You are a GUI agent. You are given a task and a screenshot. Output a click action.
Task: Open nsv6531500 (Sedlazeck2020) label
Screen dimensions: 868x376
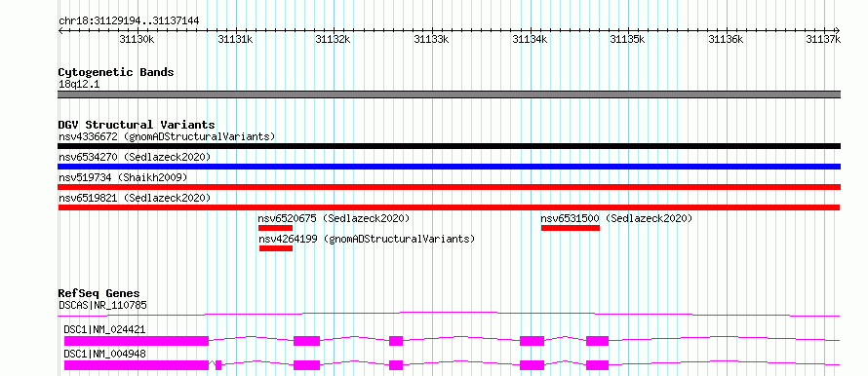(616, 218)
